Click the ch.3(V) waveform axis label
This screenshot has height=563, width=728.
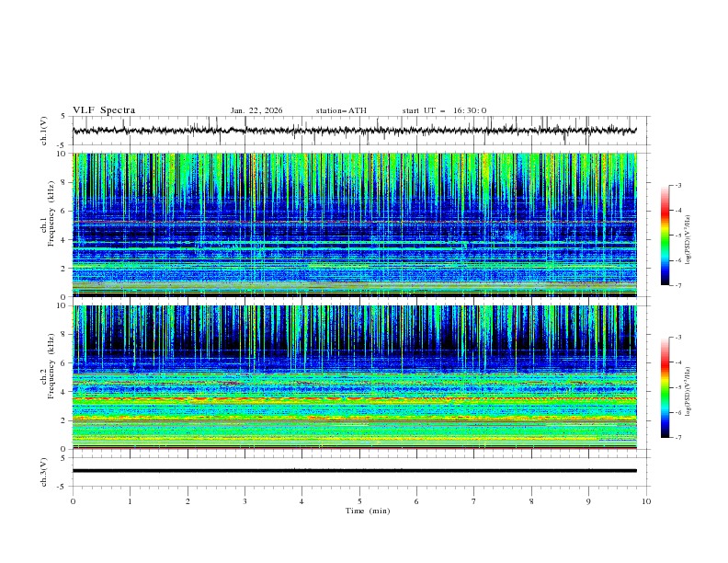pyautogui.click(x=43, y=472)
